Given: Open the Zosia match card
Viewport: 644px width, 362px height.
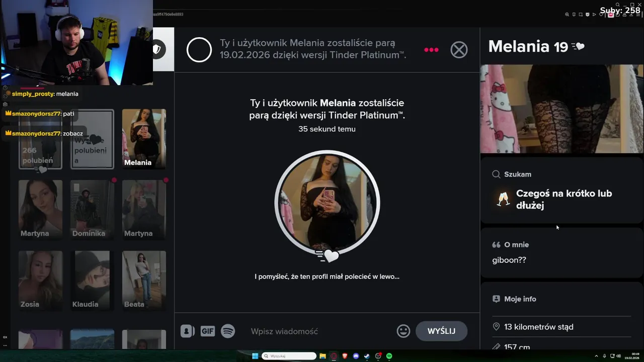Looking at the screenshot, I should [40, 280].
